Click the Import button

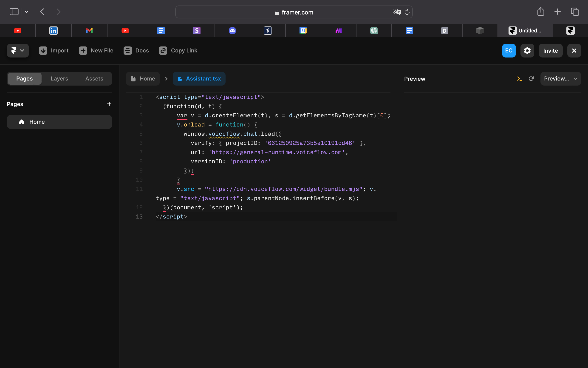point(54,51)
